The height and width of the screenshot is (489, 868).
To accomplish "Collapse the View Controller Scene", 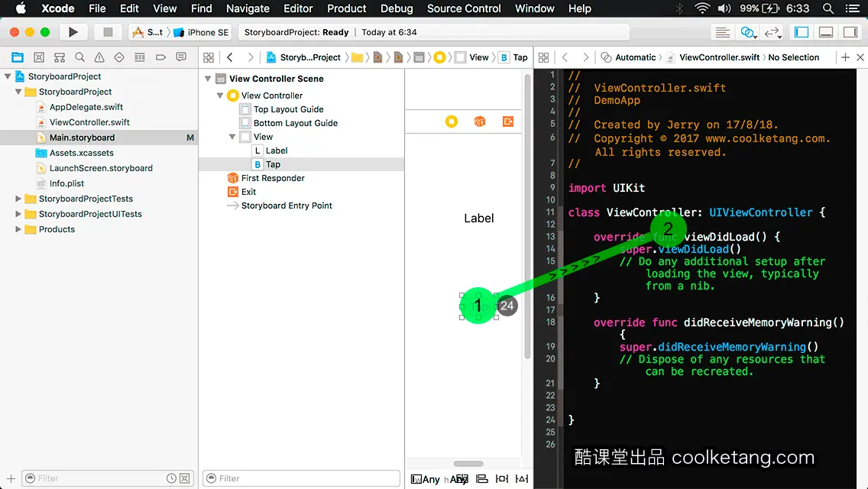I will click(208, 79).
